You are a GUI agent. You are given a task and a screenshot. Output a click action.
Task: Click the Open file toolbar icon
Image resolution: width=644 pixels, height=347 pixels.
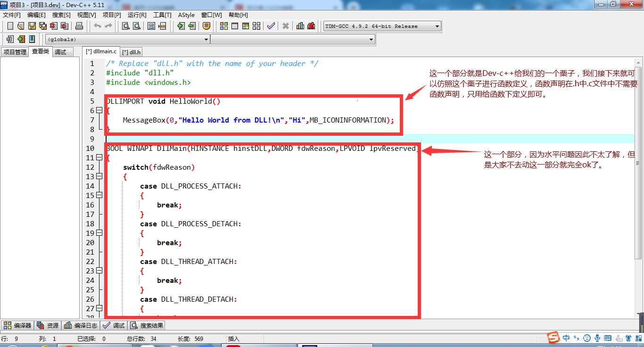tap(21, 26)
